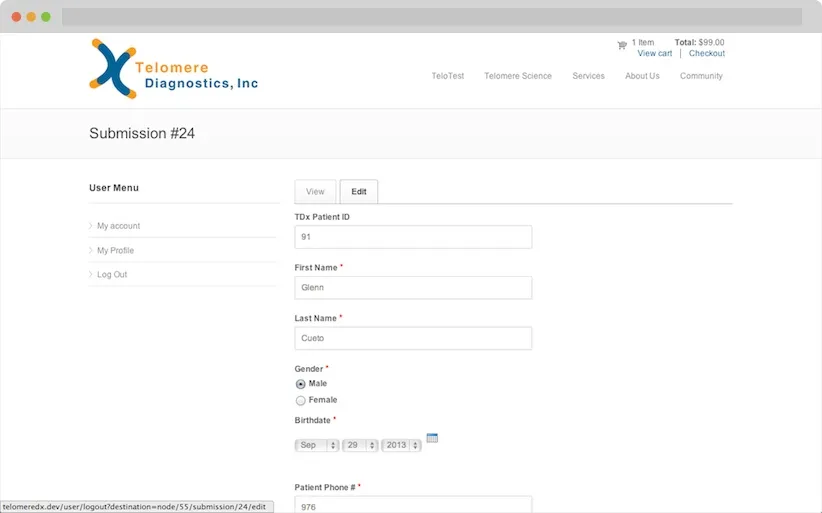This screenshot has width=822, height=513.
Task: Click the First Name input field
Action: tap(413, 288)
